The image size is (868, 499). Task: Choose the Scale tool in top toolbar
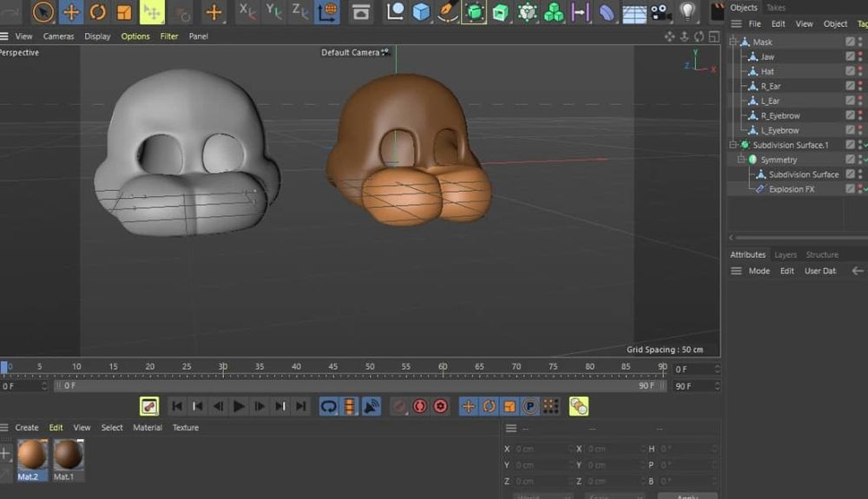(124, 12)
